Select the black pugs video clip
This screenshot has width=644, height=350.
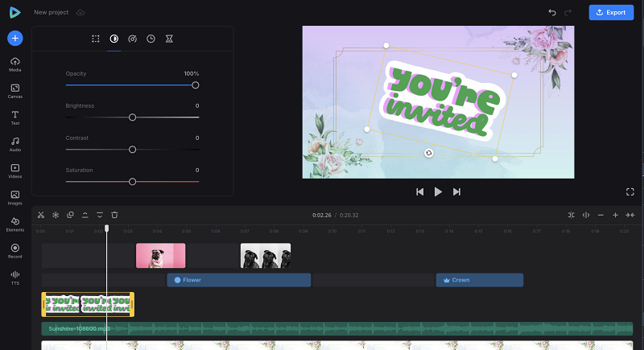pos(266,256)
